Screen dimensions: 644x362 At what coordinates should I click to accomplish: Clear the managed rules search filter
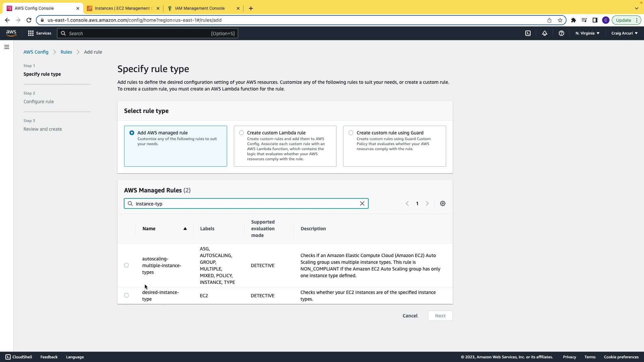coord(362,203)
